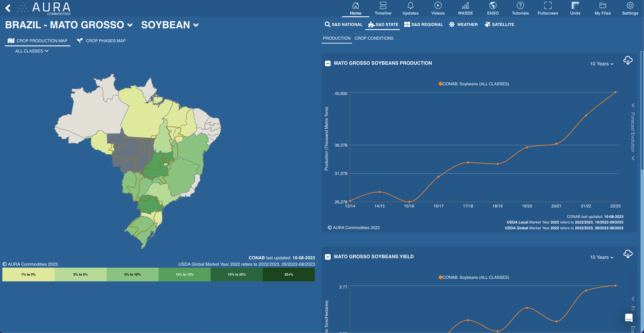
Task: Toggle CONAB Soybeans series in production legend
Action: (x=473, y=84)
